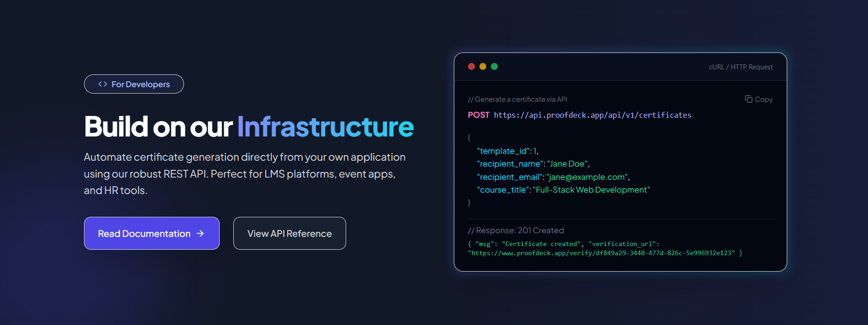The width and height of the screenshot is (868, 325).
Task: Click the green window dot
Action: (494, 67)
